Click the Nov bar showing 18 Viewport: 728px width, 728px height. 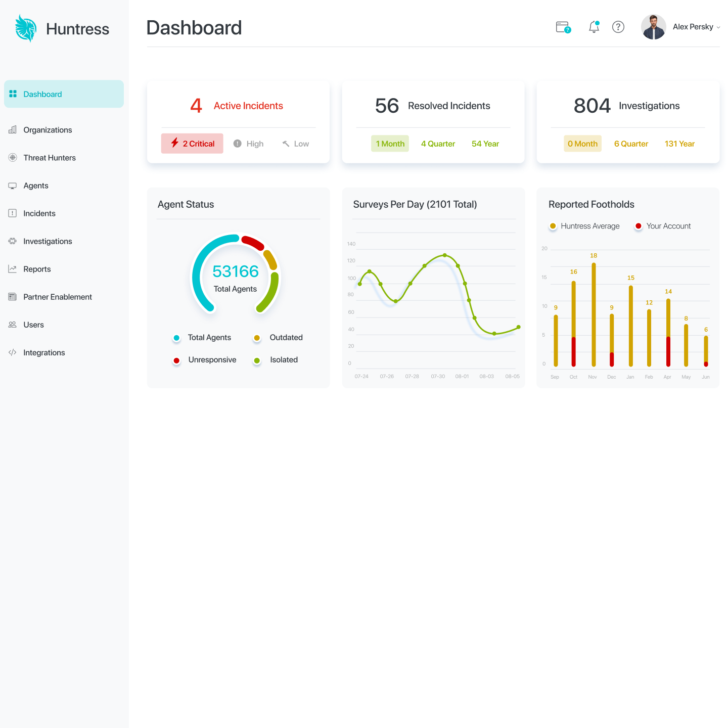594,314
